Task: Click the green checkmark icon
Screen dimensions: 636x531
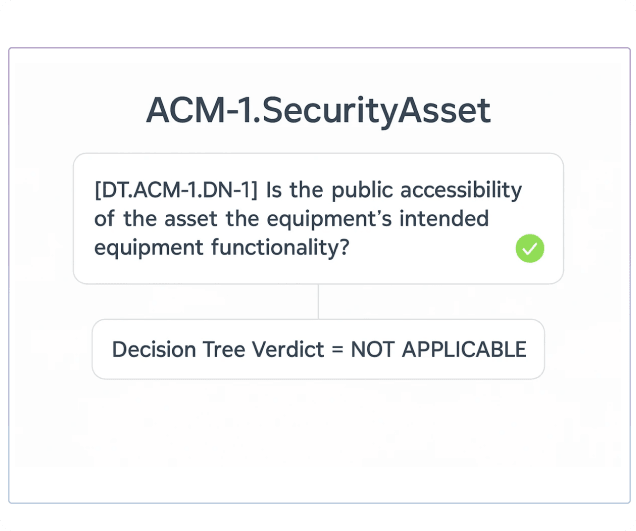Action: (529, 248)
